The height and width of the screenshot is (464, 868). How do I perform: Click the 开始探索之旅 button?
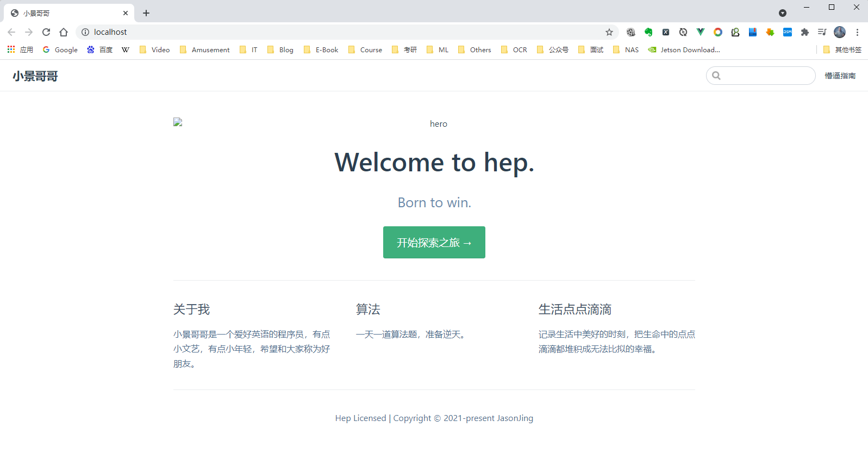pyautogui.click(x=434, y=243)
